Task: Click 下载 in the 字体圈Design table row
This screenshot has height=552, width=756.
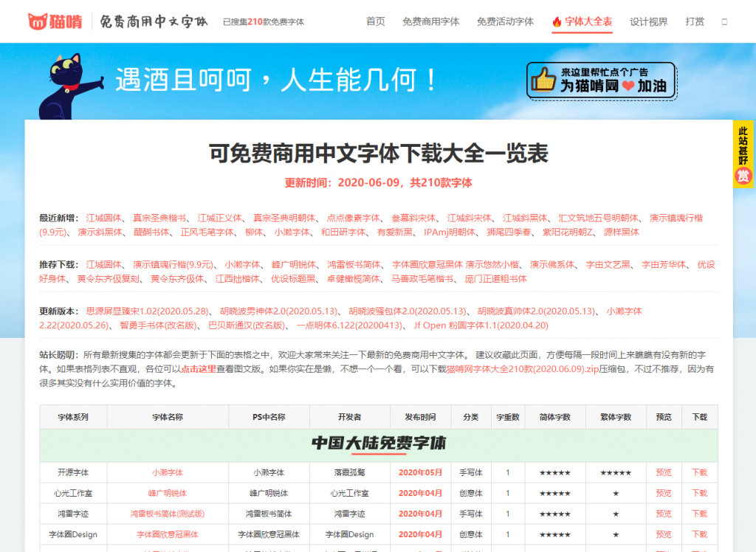Action: pos(700,534)
